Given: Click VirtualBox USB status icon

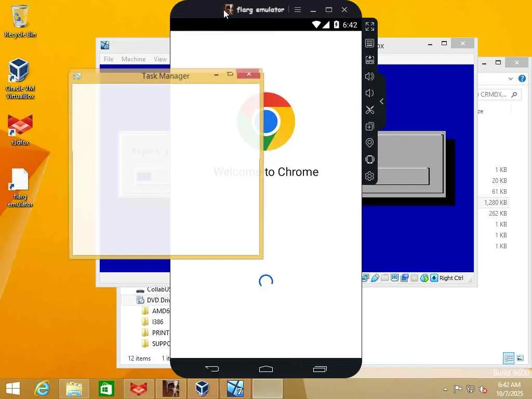Looking at the screenshot, I should [x=375, y=278].
